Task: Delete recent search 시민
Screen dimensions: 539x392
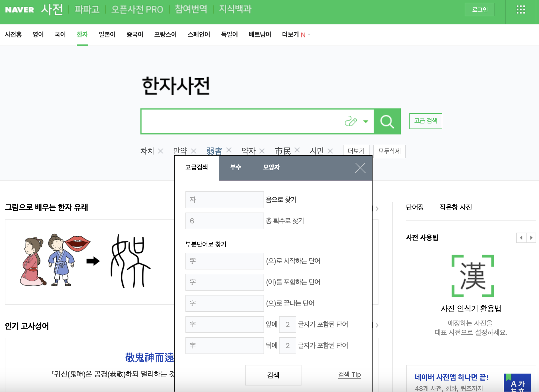Action: tap(330, 151)
